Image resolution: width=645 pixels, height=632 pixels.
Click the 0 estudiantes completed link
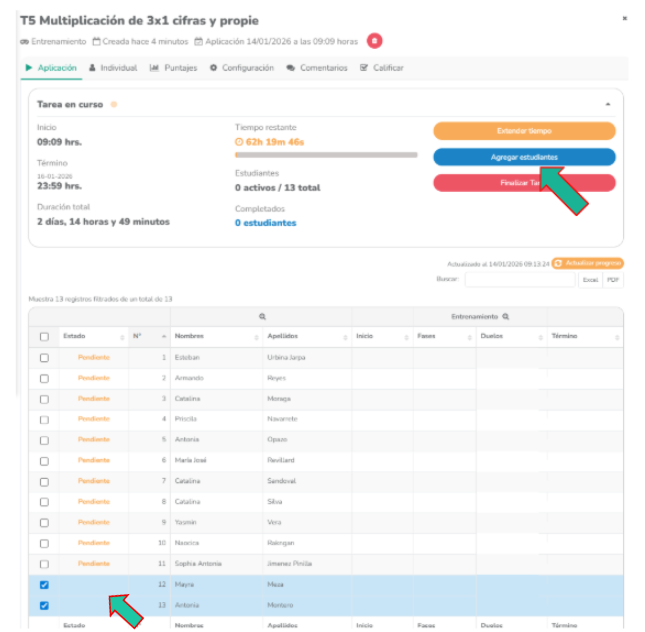click(x=266, y=223)
